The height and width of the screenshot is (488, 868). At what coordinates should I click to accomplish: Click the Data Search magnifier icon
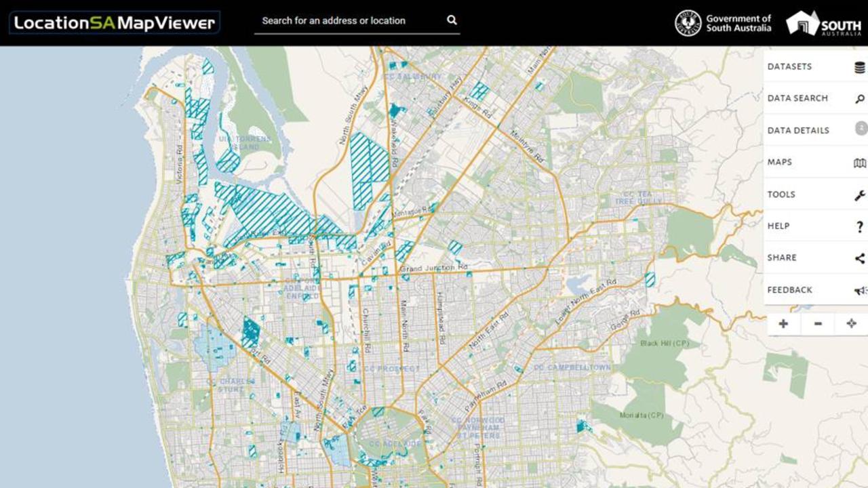point(860,99)
